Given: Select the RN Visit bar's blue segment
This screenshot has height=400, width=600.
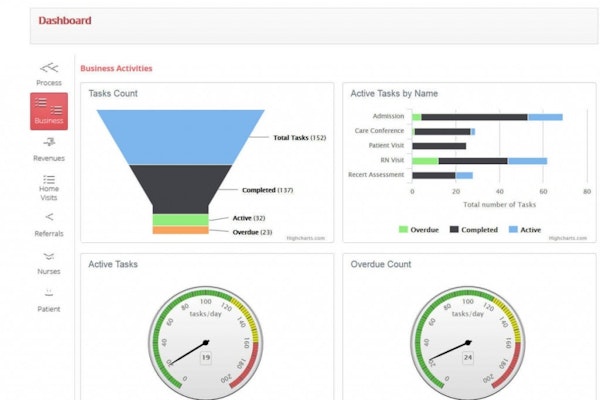Looking at the screenshot, I should [x=527, y=160].
